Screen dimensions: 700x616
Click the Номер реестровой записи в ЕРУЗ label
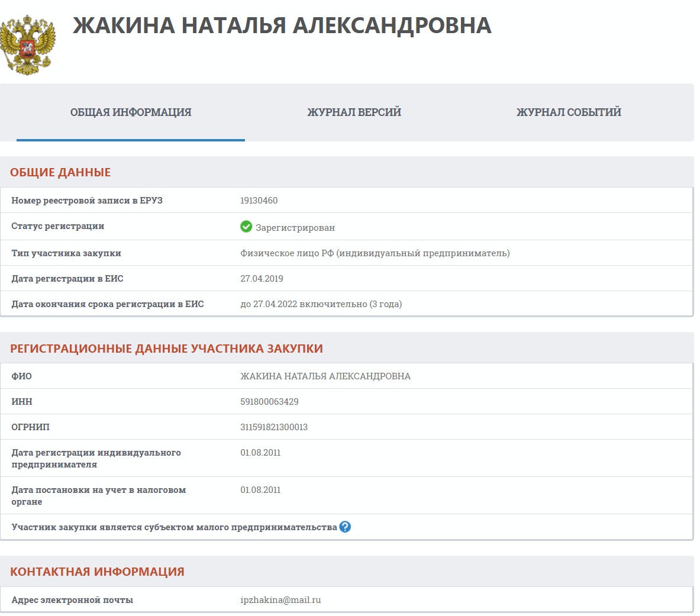(87, 201)
